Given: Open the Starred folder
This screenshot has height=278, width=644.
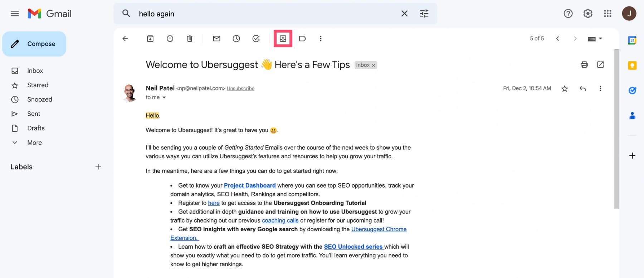Looking at the screenshot, I should pos(38,85).
